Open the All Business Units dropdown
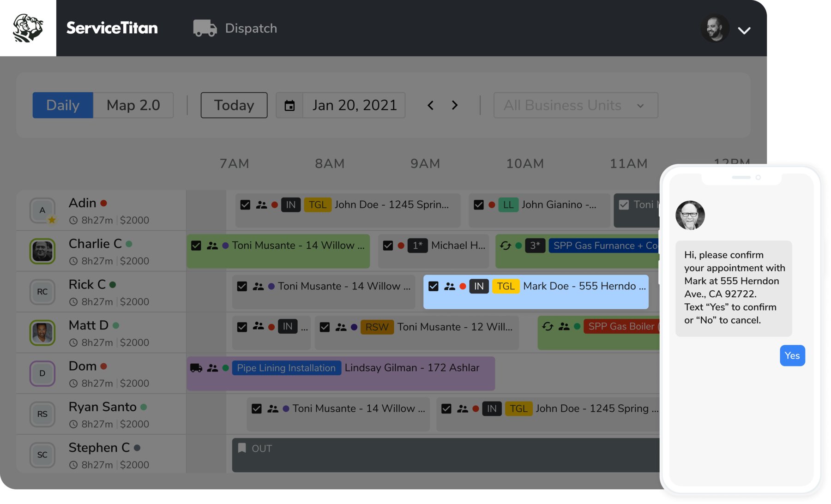Image resolution: width=831 pixels, height=504 pixels. (x=575, y=105)
